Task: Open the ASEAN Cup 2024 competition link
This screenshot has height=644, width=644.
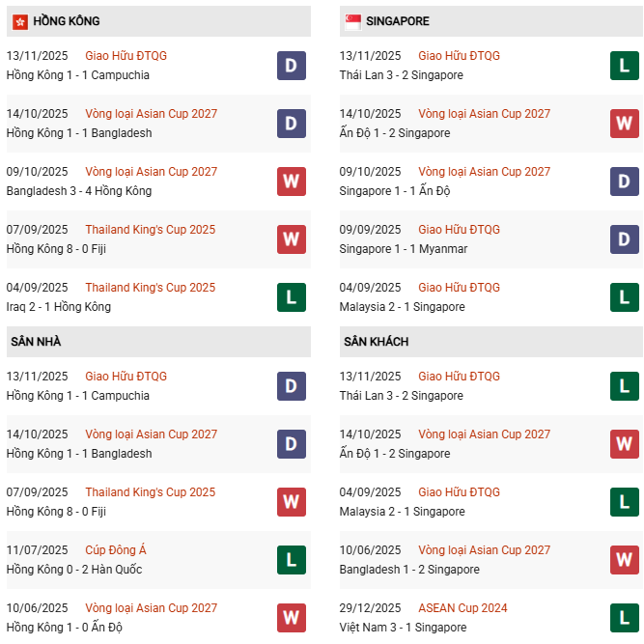Action: pos(462,608)
